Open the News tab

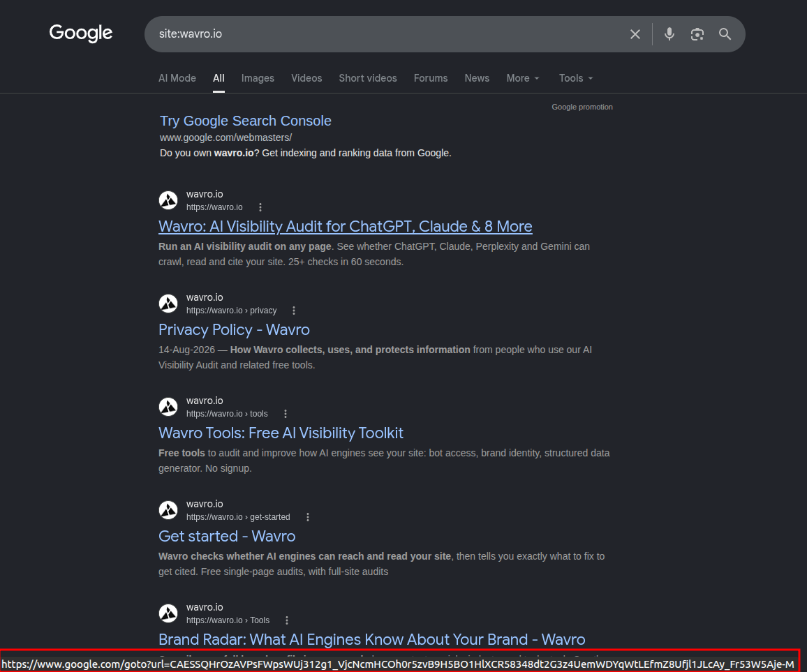[x=477, y=78]
